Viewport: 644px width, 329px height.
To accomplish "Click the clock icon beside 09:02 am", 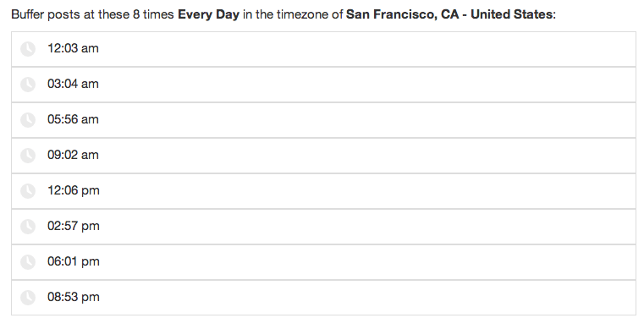I will (28, 156).
